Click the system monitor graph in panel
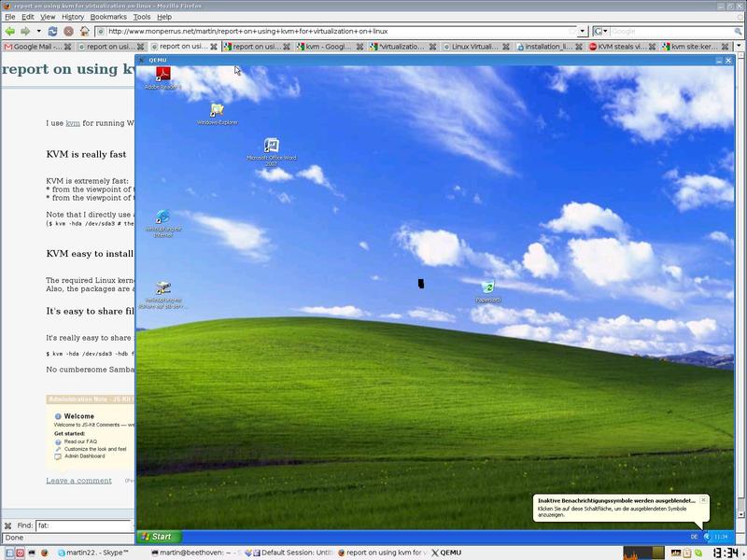Image resolution: width=747 pixels, height=560 pixels. 643,553
